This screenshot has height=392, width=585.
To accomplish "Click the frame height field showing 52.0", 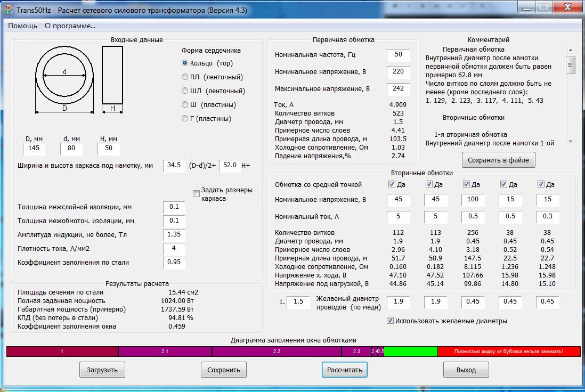I will coord(230,166).
